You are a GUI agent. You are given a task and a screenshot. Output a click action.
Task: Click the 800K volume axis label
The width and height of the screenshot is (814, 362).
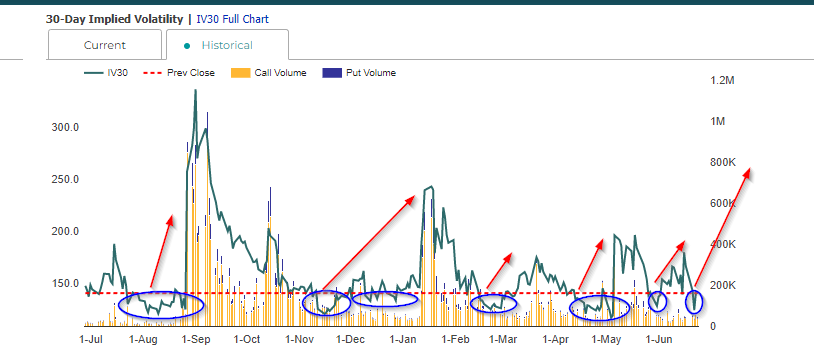723,163
